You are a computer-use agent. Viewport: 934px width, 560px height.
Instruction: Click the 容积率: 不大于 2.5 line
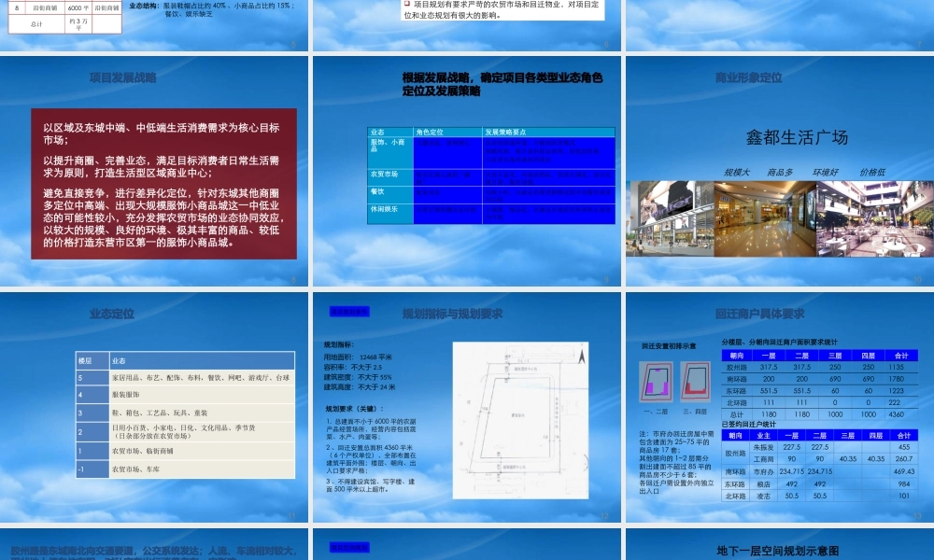click(353, 367)
